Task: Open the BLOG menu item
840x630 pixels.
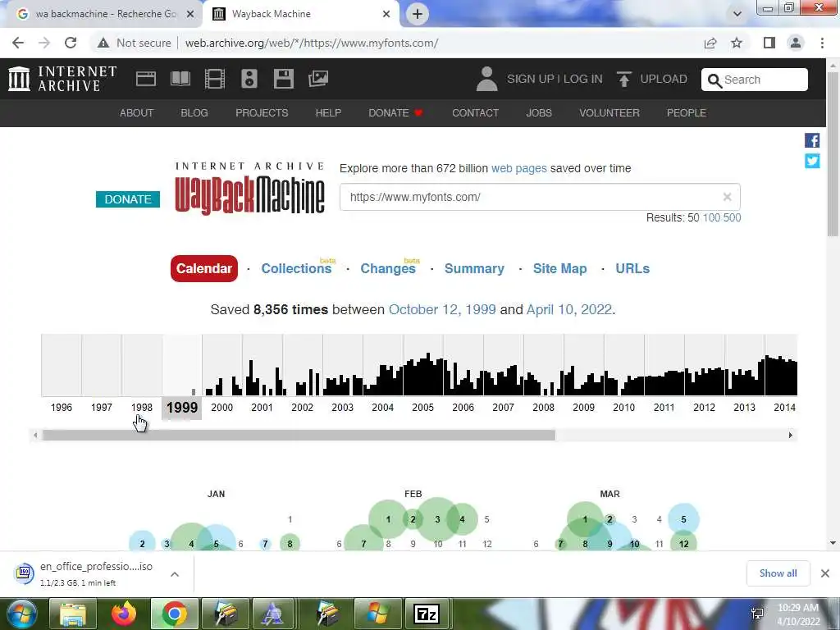Action: tap(194, 113)
